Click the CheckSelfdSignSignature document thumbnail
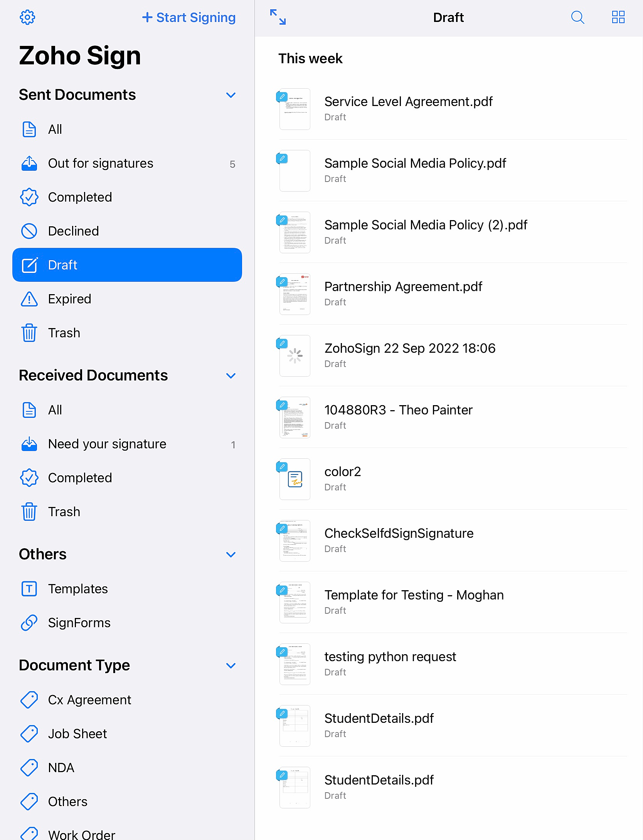This screenshot has height=840, width=643. click(x=295, y=541)
